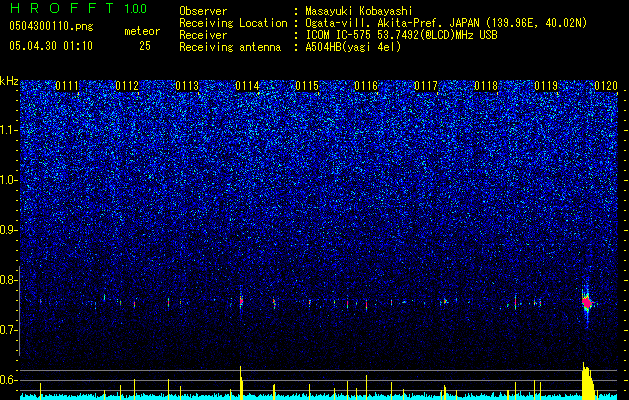
Task: Click the 'meteor' label
Action: pos(142,31)
